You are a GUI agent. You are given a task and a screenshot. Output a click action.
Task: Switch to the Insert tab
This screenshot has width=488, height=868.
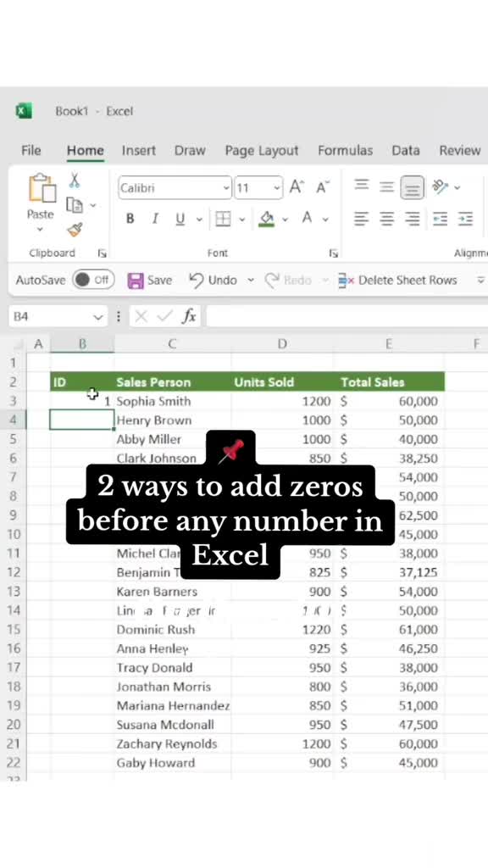(x=139, y=151)
